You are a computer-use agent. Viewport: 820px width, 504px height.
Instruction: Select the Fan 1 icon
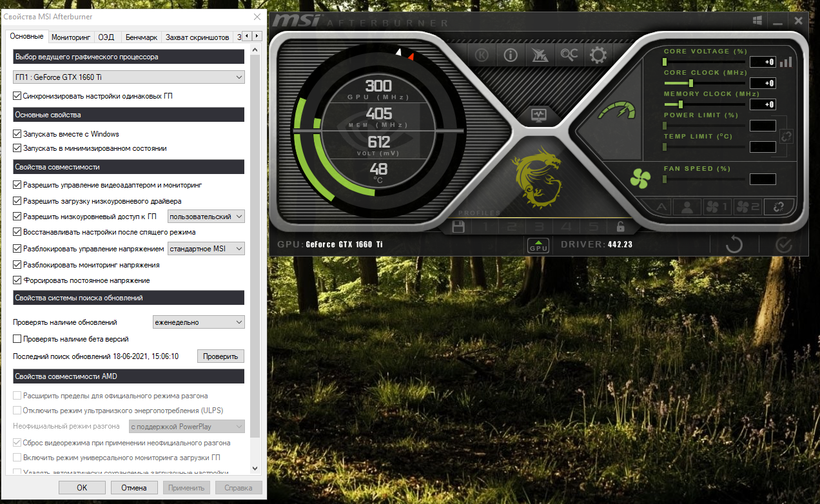tap(717, 207)
